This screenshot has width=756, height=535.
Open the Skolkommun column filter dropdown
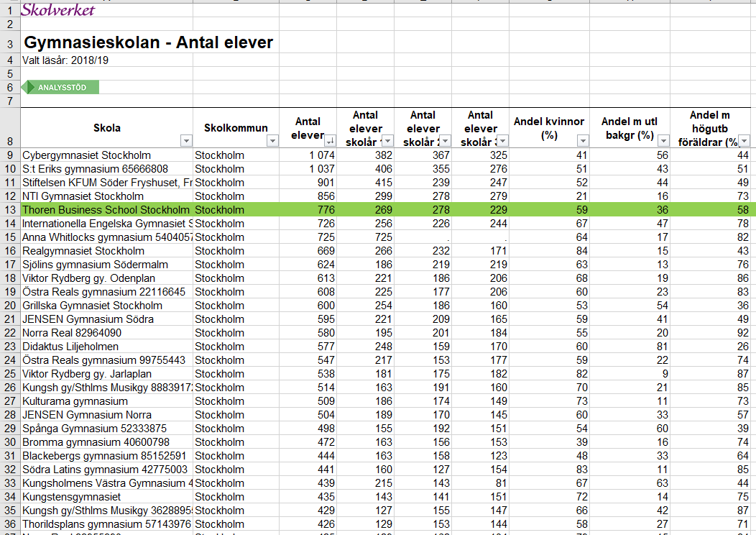[x=272, y=140]
